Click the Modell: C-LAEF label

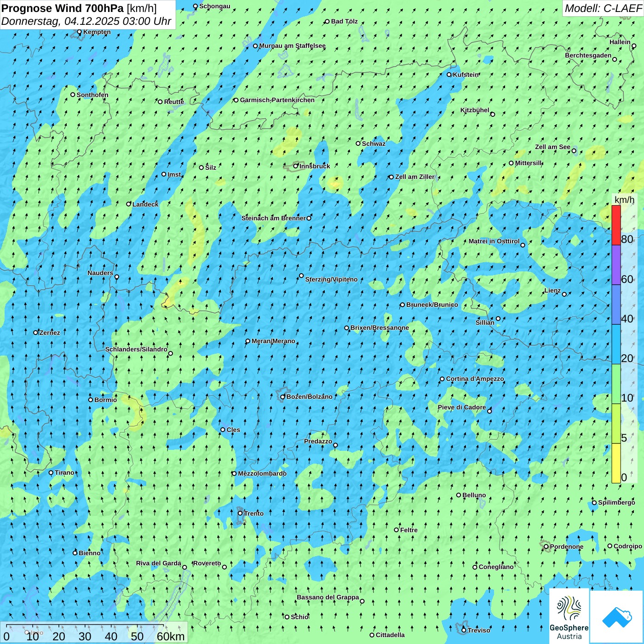pyautogui.click(x=603, y=8)
